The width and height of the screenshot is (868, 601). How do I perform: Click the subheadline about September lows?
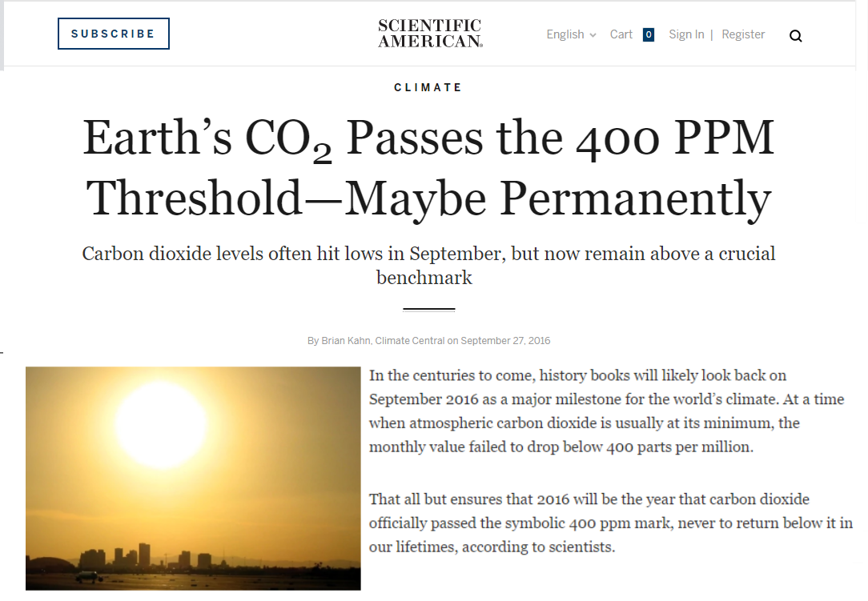pyautogui.click(x=428, y=265)
